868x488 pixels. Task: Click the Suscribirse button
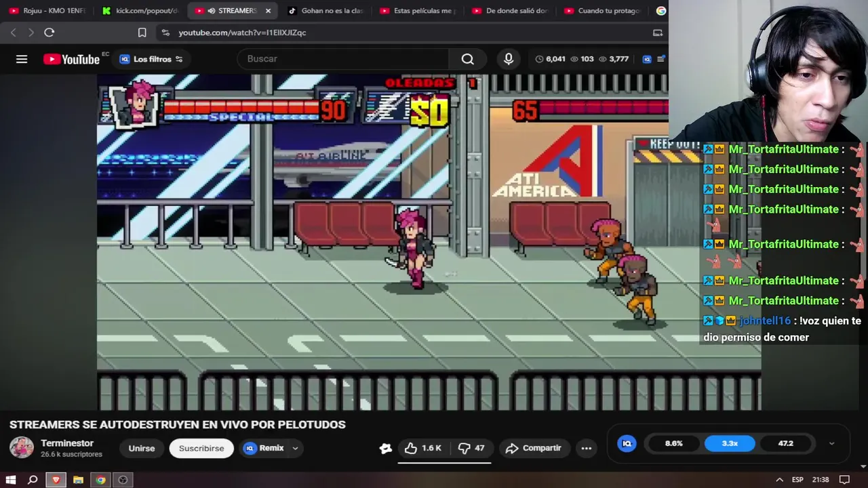tap(201, 448)
